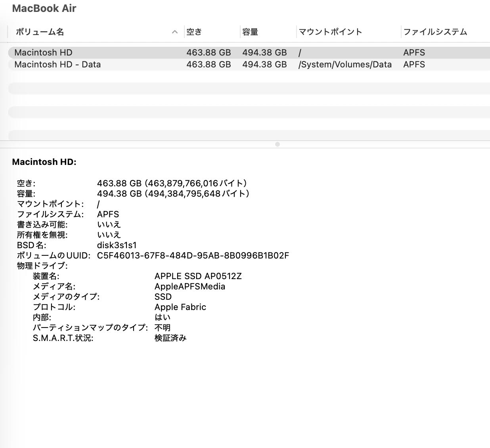The height and width of the screenshot is (448, 490).
Task: Click the 内部: はい value
Action: (x=163, y=317)
